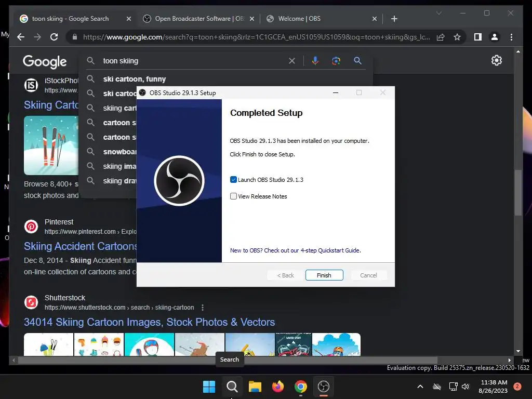The width and height of the screenshot is (532, 399).
Task: Select suggestion 'ski cartoon, funny'
Action: (x=135, y=79)
